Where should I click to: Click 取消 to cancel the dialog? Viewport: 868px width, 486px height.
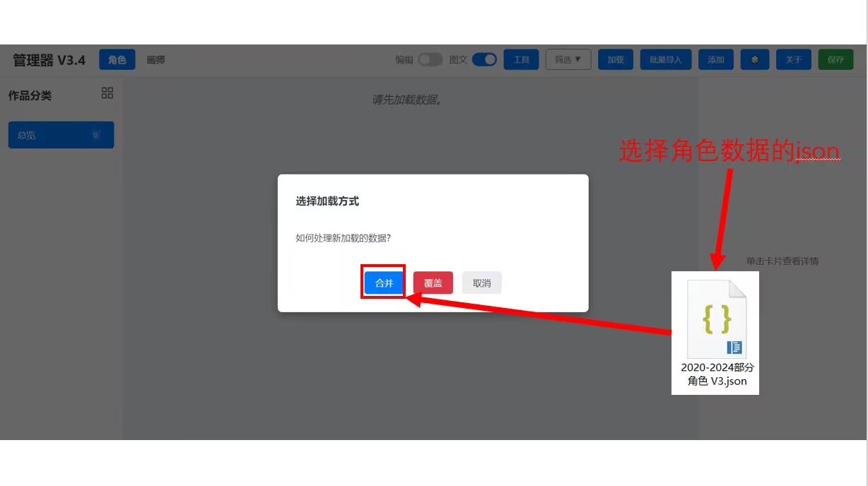coord(481,283)
